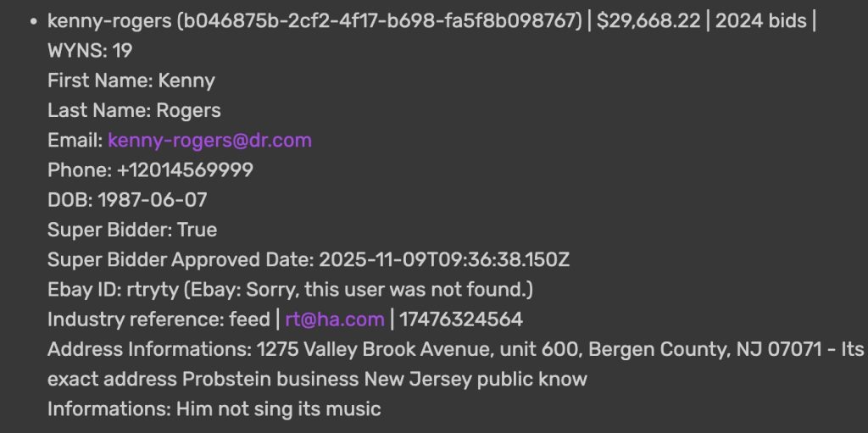The image size is (868, 433).
Task: Click the bullet point before kenny-rogers
Action: point(31,20)
